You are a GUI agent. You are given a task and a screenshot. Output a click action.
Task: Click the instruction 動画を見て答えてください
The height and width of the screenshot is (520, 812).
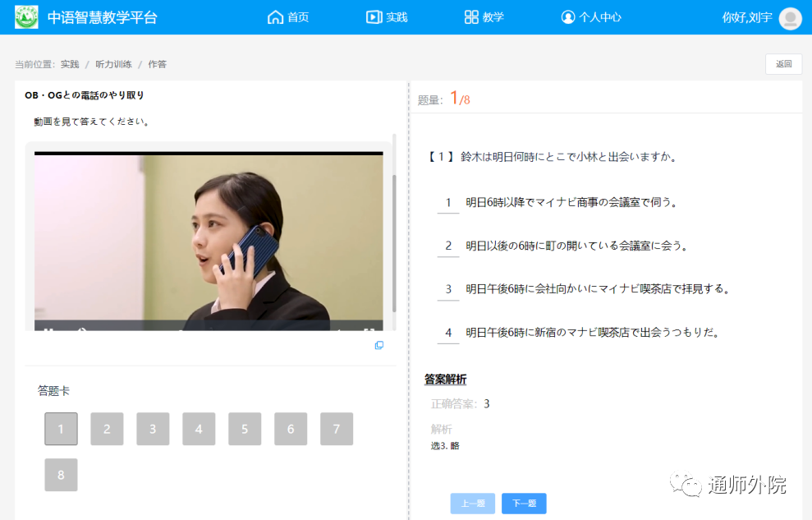pos(92,122)
